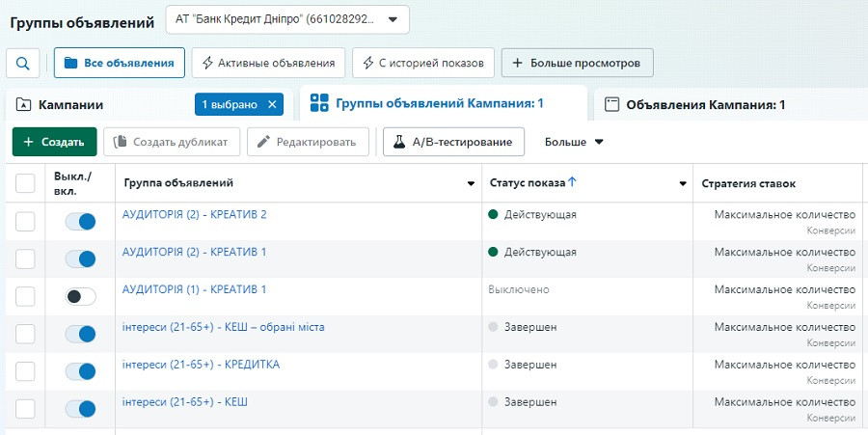Click lightning icon in С историей показов

pos(368,63)
